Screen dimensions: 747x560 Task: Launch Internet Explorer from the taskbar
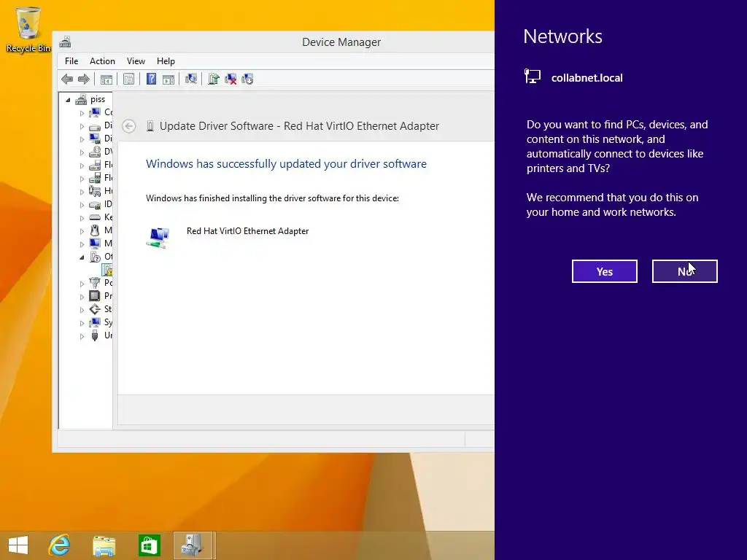click(x=60, y=545)
